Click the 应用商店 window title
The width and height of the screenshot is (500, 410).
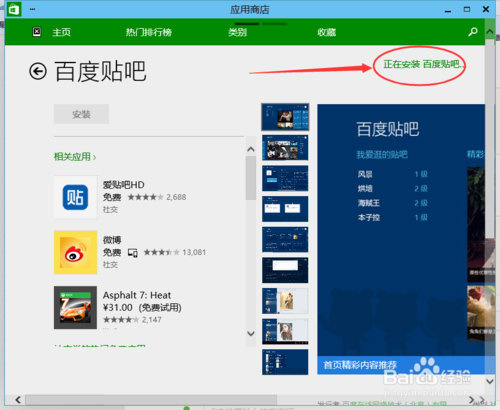tap(250, 10)
